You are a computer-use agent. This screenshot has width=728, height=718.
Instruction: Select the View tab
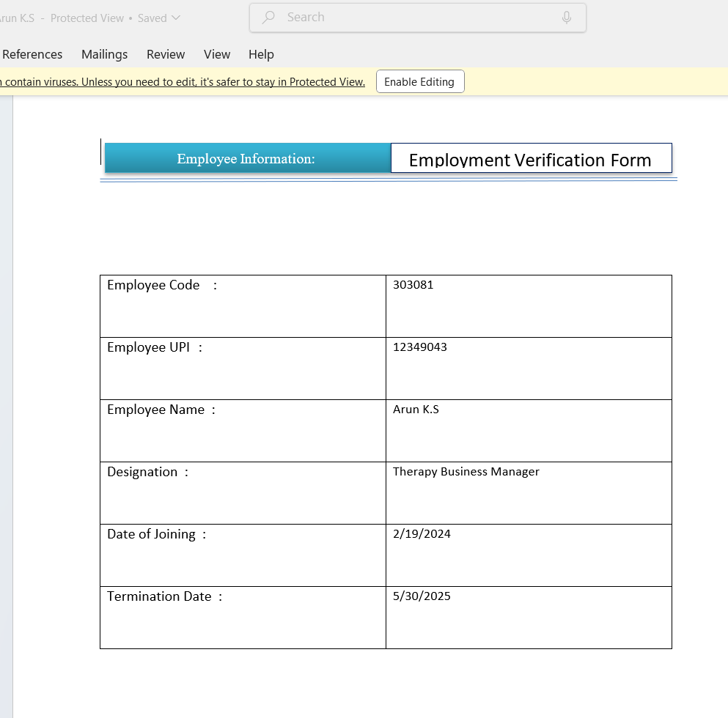(217, 54)
